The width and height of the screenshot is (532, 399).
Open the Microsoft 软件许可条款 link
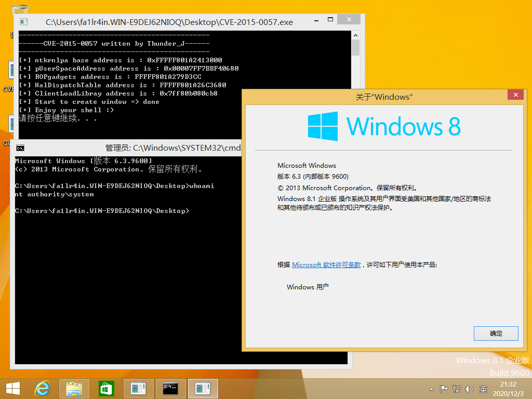click(x=327, y=264)
